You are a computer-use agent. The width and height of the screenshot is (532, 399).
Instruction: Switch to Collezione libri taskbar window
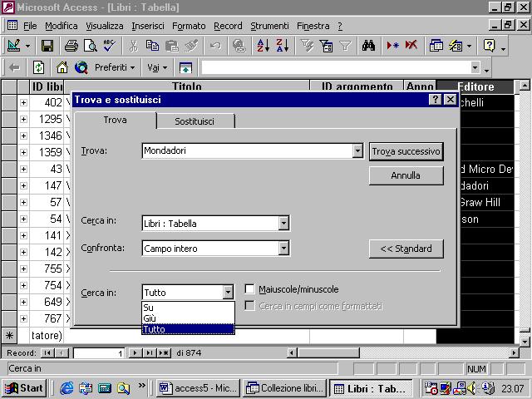(284, 388)
